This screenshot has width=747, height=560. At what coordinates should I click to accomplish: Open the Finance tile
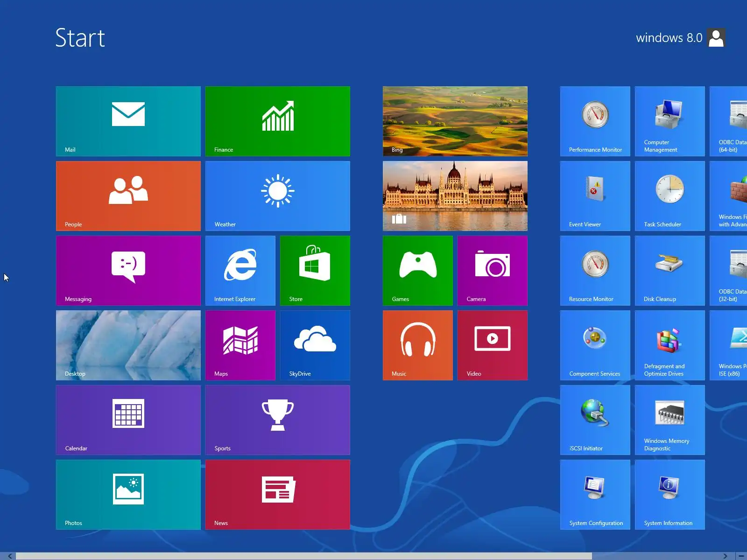278,121
